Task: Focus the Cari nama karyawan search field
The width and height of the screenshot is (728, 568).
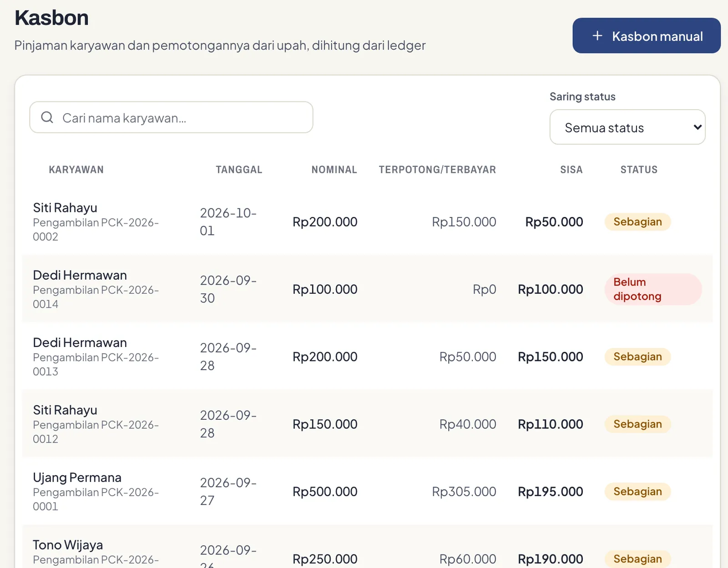Action: tap(171, 117)
